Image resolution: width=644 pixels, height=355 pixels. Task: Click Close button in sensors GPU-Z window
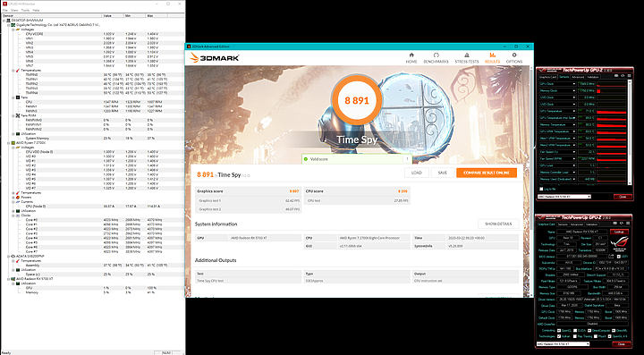[x=623, y=197]
